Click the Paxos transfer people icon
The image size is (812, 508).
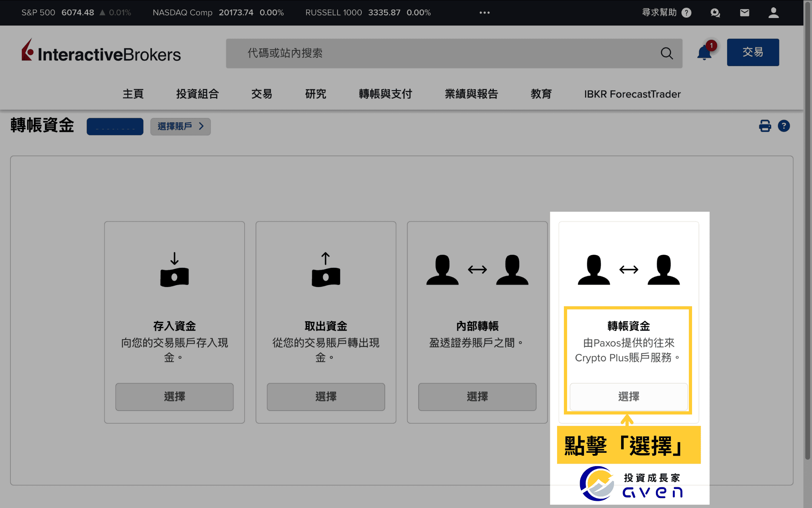click(x=628, y=270)
